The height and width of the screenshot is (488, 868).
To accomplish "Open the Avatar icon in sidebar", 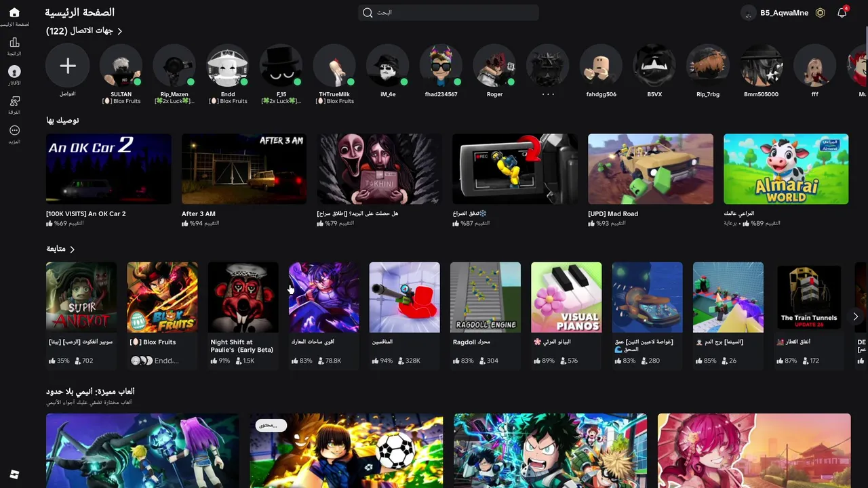I will pyautogui.click(x=14, y=71).
